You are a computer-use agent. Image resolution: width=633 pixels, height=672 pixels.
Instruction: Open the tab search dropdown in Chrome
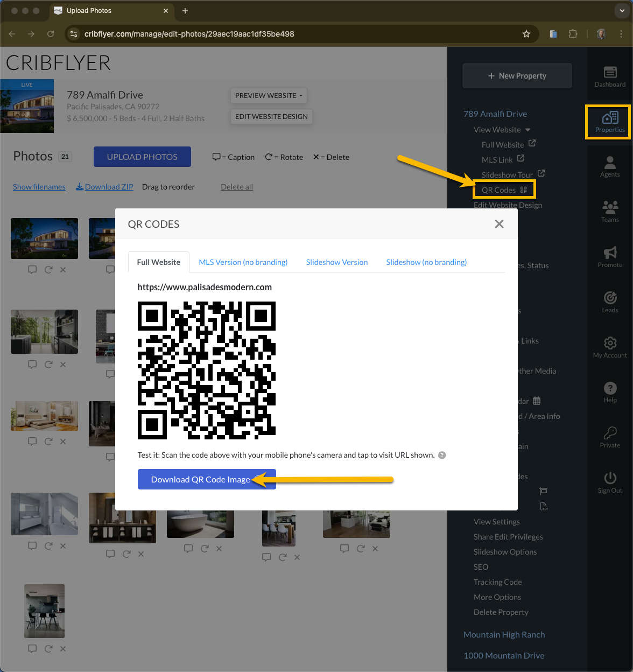tap(622, 11)
